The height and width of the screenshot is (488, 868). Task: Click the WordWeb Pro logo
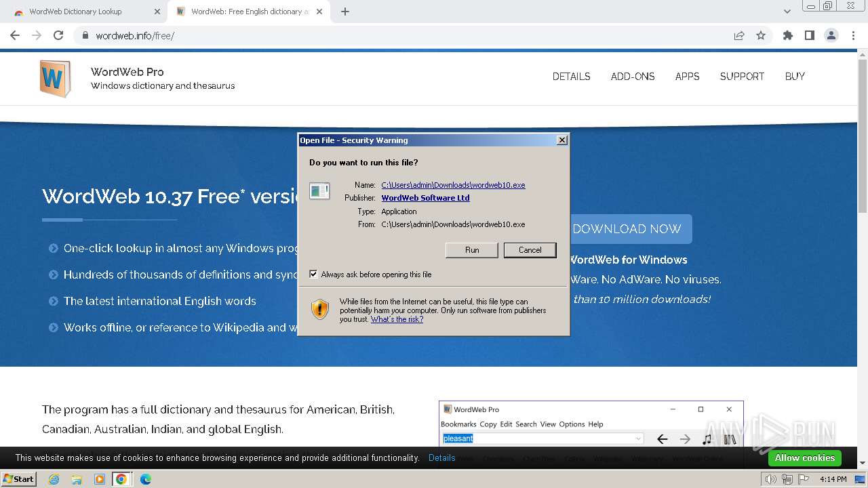[x=55, y=78]
